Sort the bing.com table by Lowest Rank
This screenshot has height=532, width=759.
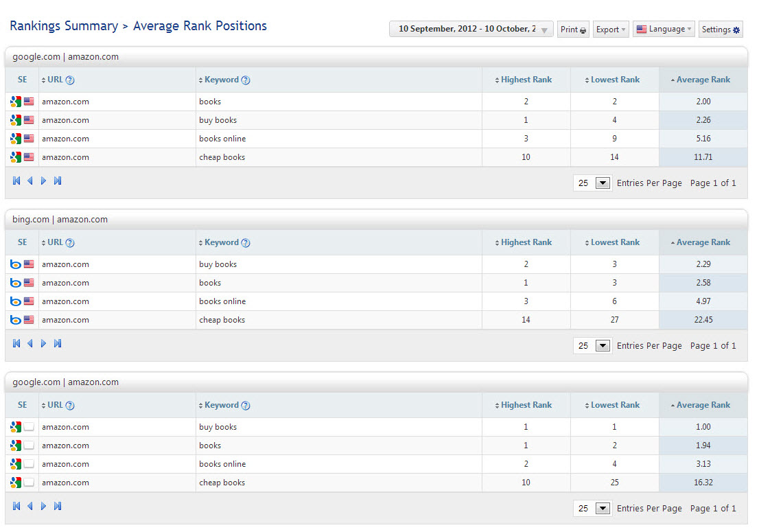[614, 242]
